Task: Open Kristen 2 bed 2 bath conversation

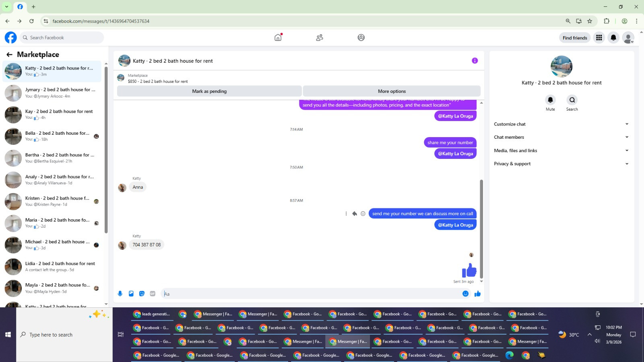Action: 52,202
